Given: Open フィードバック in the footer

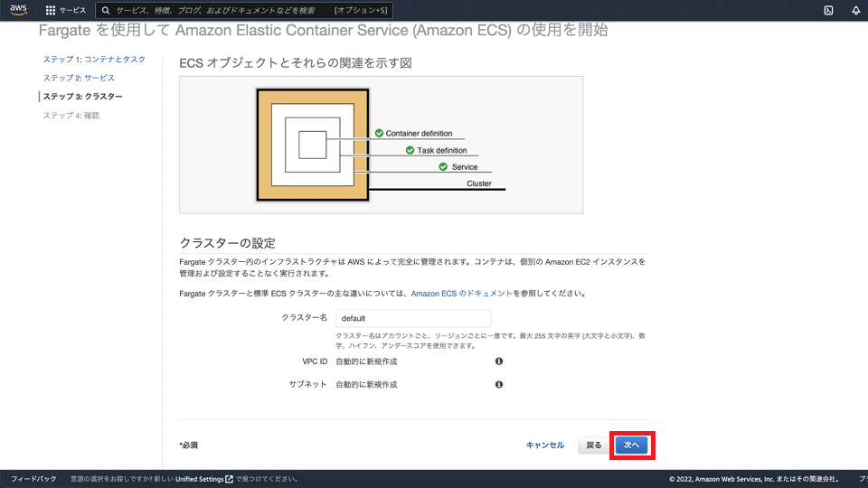Looking at the screenshot, I should coord(33,479).
